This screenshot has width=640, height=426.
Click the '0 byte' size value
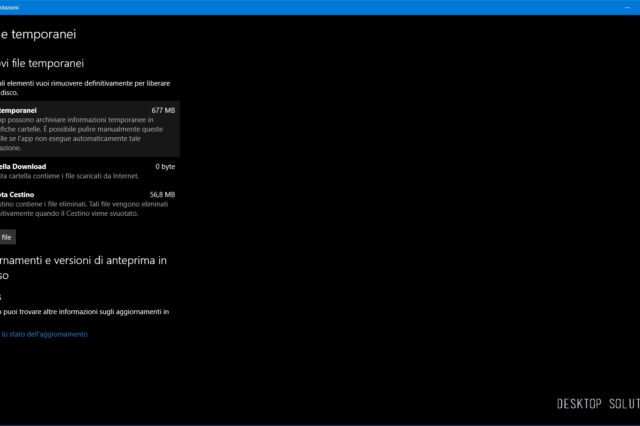(x=165, y=166)
